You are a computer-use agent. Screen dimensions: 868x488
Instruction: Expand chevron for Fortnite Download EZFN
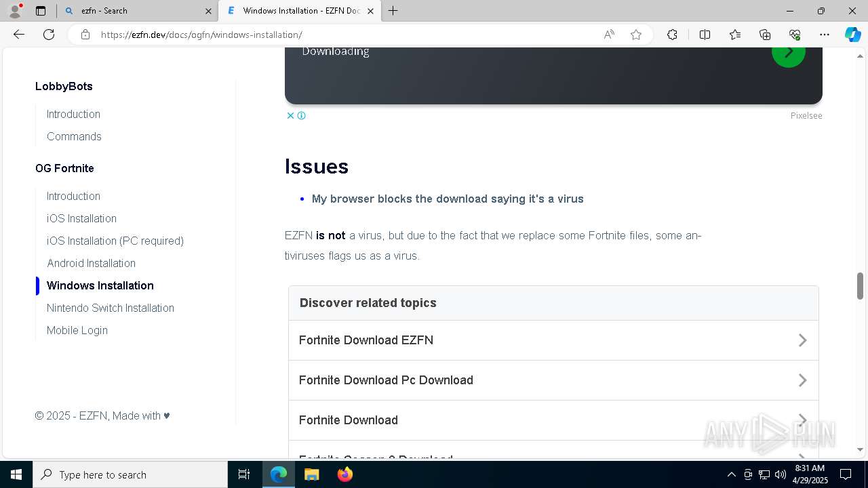click(x=802, y=340)
